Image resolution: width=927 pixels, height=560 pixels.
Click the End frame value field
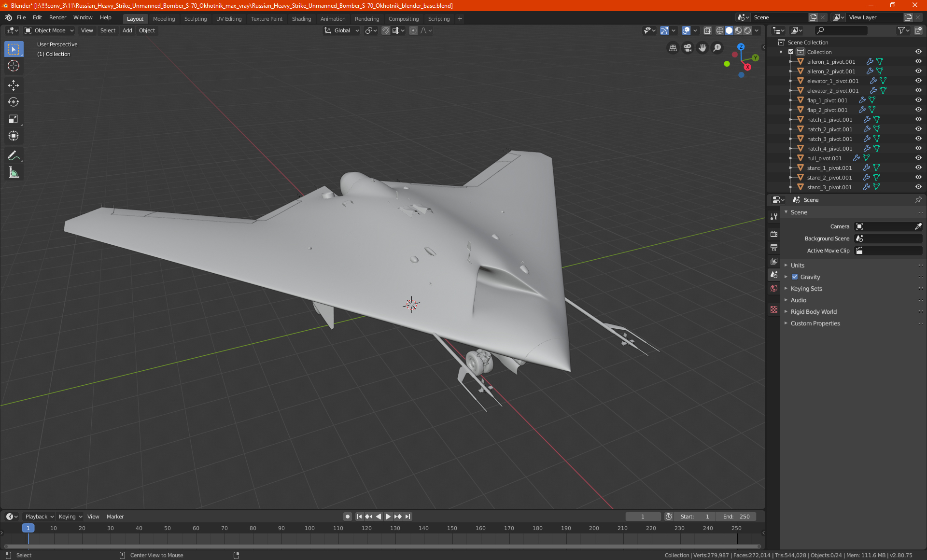736,517
